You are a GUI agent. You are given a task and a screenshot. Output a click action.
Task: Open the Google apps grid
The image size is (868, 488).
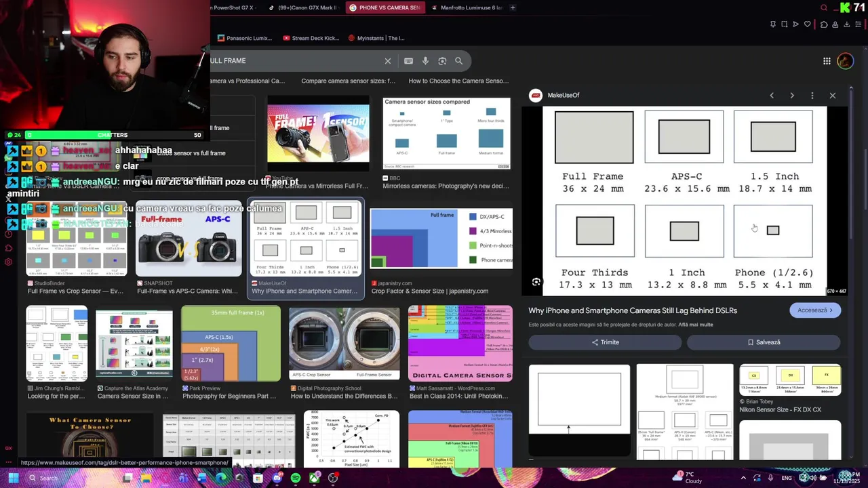[x=827, y=61]
